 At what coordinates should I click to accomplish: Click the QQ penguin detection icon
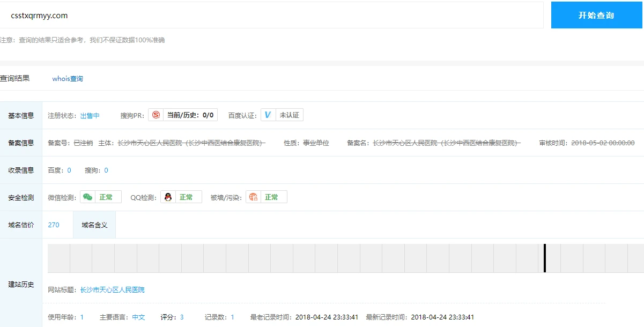click(168, 197)
